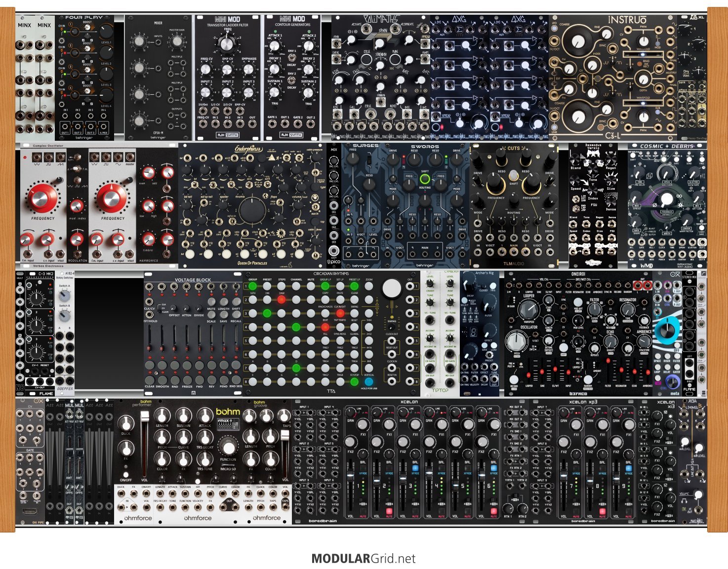
Task: Toggle the Xcelon channel 2 Mute button
Action: coord(389,511)
